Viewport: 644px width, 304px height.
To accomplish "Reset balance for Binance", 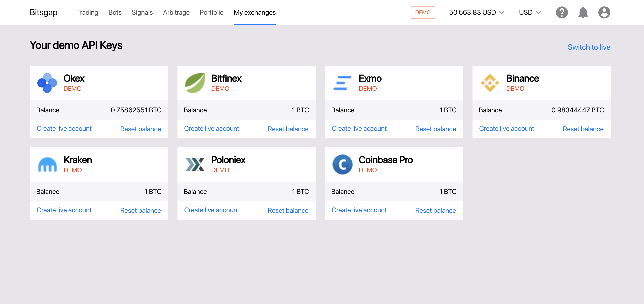I will 583,129.
